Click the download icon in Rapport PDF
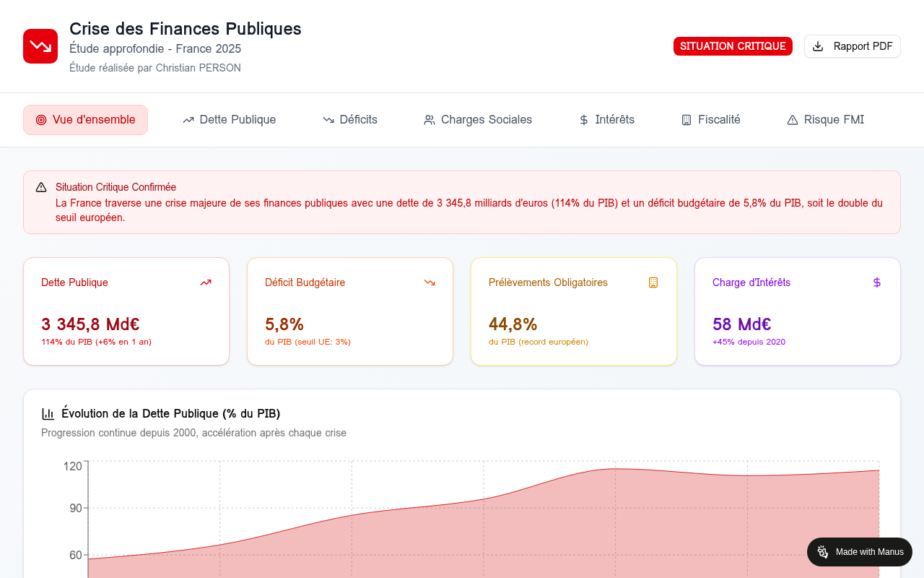The width and height of the screenshot is (924, 578). click(818, 46)
